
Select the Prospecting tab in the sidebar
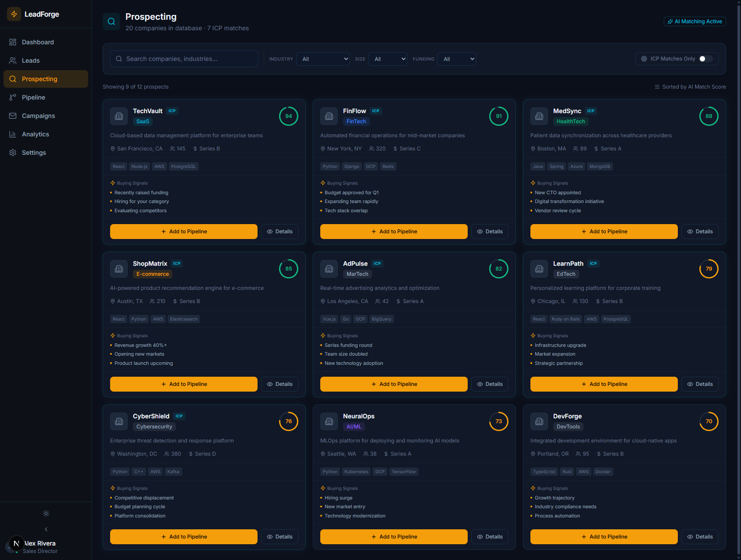[x=40, y=78]
